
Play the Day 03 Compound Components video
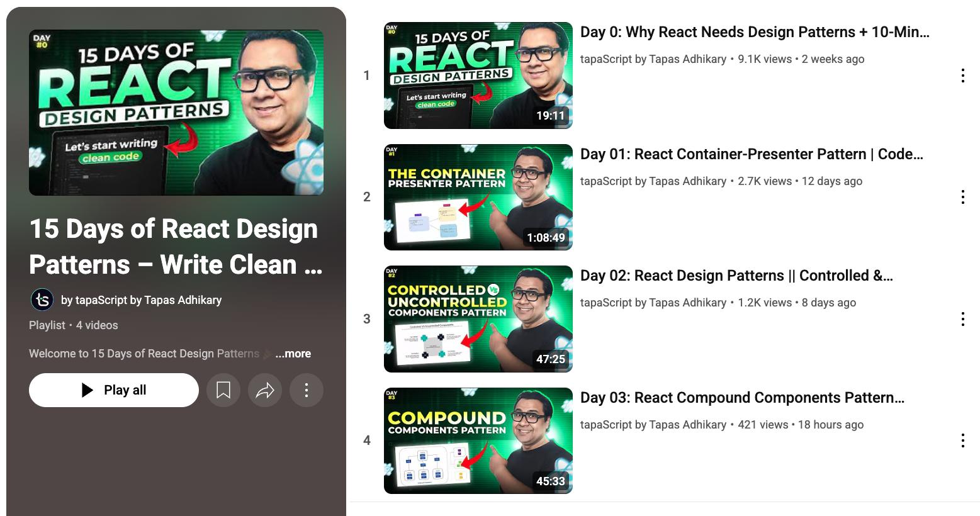coord(743,397)
